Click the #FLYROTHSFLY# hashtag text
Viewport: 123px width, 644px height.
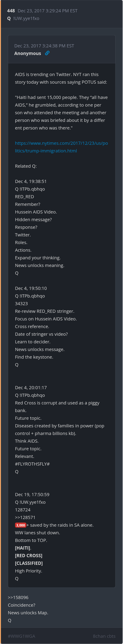pos(32,464)
